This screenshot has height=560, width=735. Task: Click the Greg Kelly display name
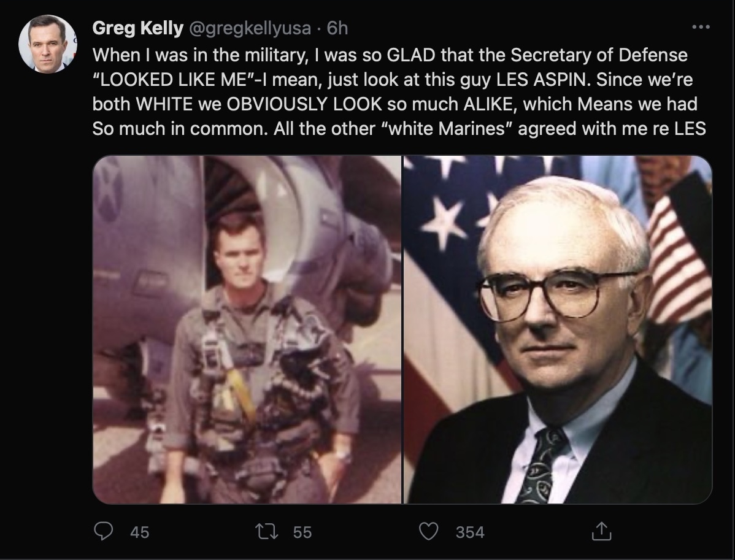coord(137,28)
